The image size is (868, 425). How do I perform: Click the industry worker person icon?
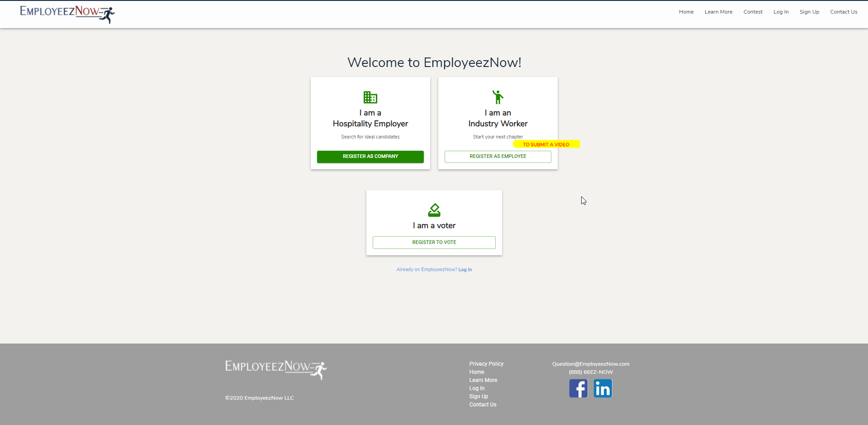tap(498, 97)
